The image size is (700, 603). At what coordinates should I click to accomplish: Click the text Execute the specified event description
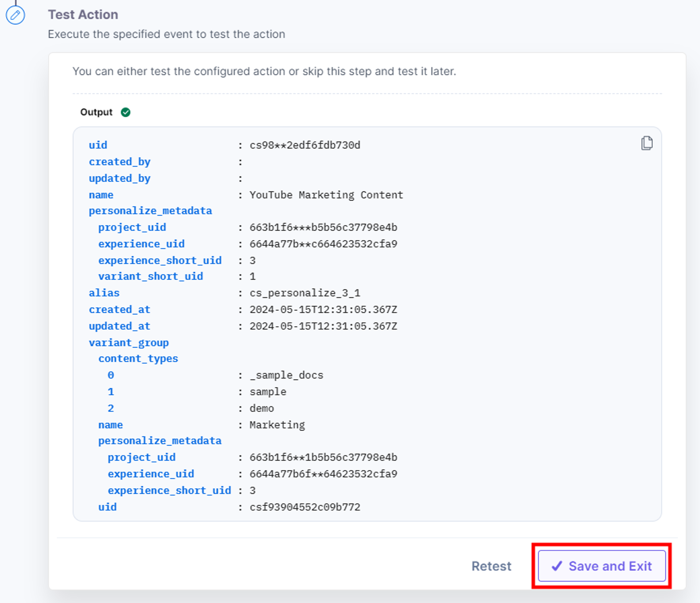167,34
